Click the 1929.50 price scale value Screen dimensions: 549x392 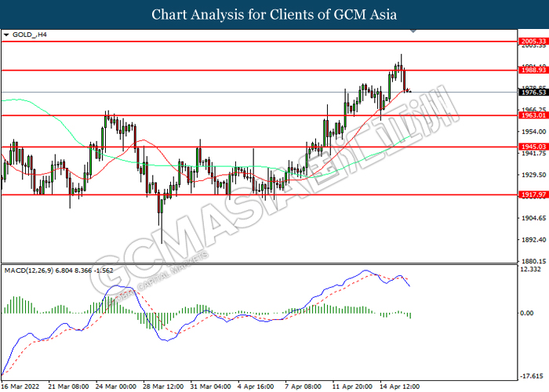click(533, 175)
